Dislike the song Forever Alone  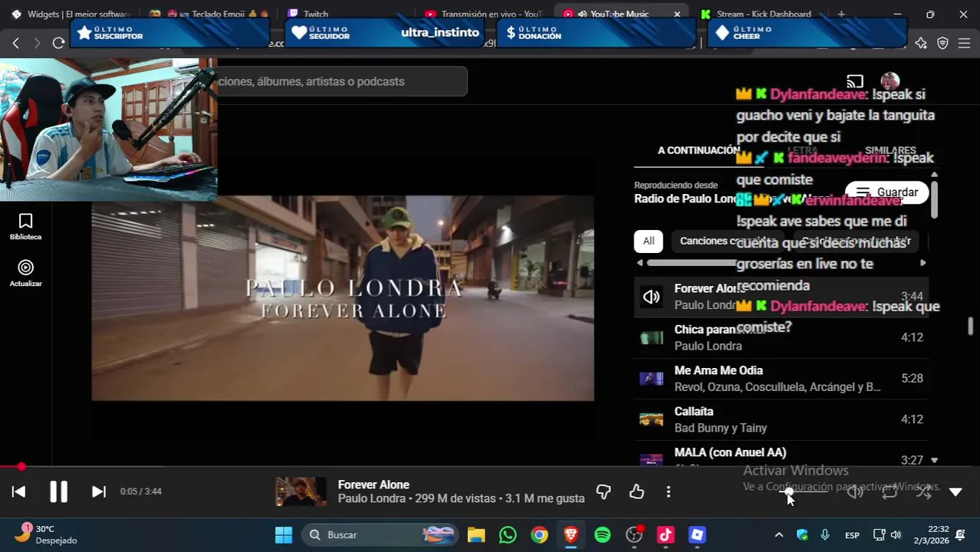coord(603,491)
